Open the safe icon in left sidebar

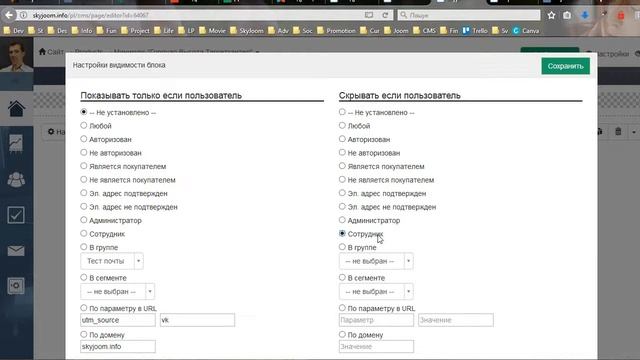pos(16,286)
